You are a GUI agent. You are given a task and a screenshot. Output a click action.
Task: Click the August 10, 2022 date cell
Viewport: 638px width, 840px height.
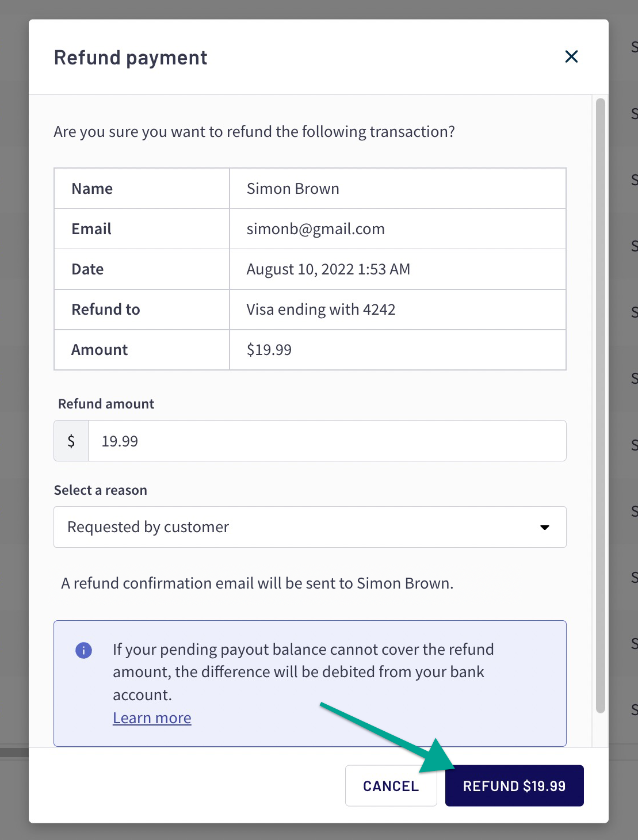[x=398, y=269]
